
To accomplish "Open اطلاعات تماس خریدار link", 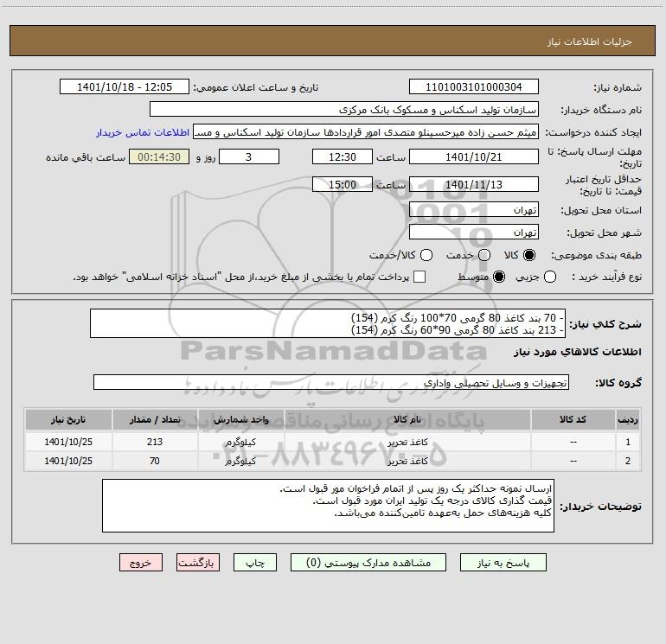I will tap(143, 132).
